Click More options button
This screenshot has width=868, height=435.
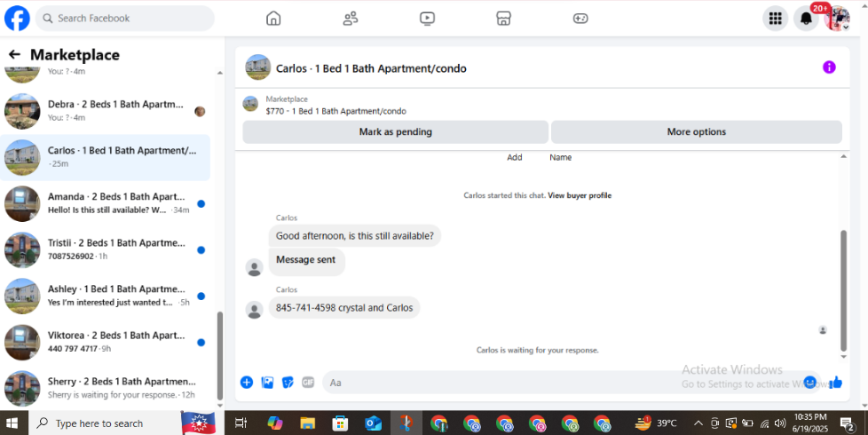[x=697, y=131]
